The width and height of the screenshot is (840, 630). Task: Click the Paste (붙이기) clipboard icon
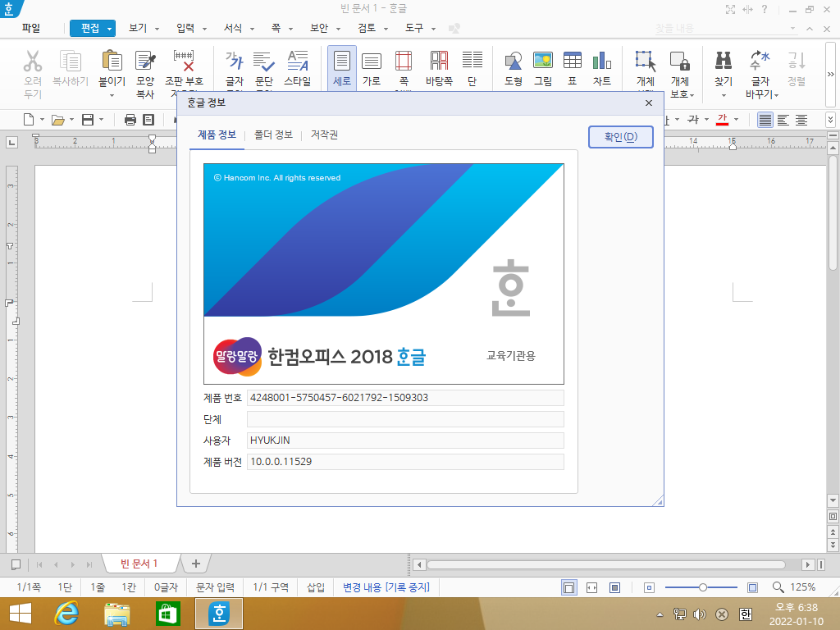pyautogui.click(x=112, y=61)
